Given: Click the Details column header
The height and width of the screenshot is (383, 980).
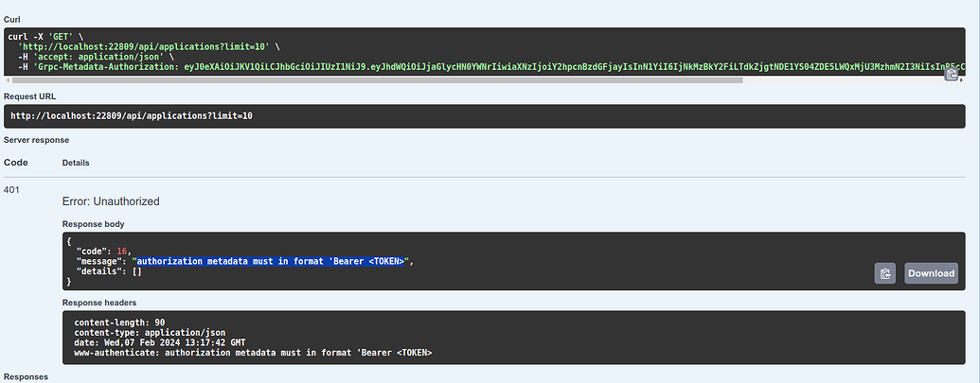Looking at the screenshot, I should pyautogui.click(x=76, y=163).
